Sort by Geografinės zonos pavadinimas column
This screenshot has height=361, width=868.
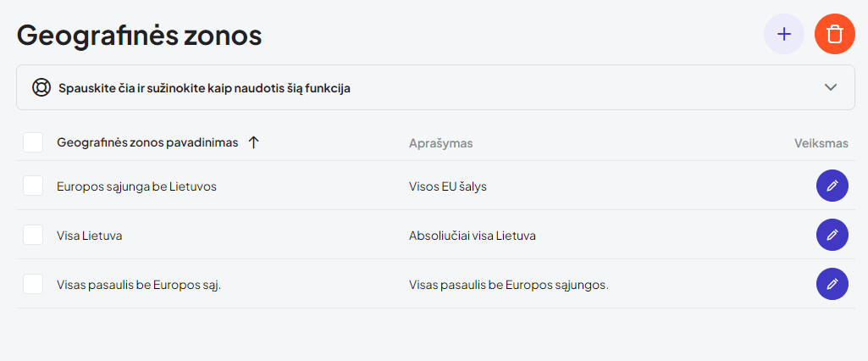tap(147, 142)
